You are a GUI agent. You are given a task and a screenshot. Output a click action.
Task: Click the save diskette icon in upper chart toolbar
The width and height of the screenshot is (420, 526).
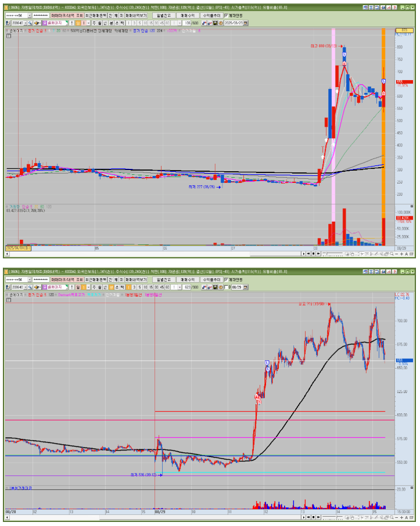tap(215, 23)
